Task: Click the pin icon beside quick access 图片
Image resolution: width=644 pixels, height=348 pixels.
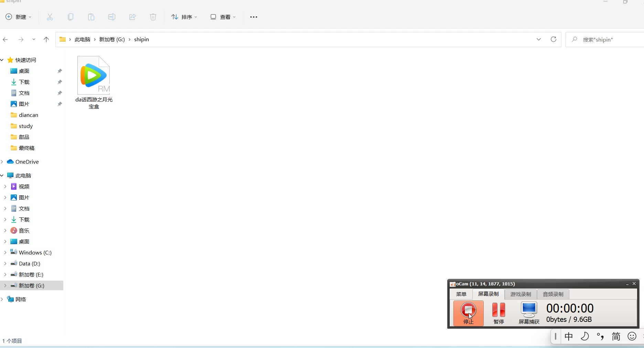Action: click(x=60, y=104)
